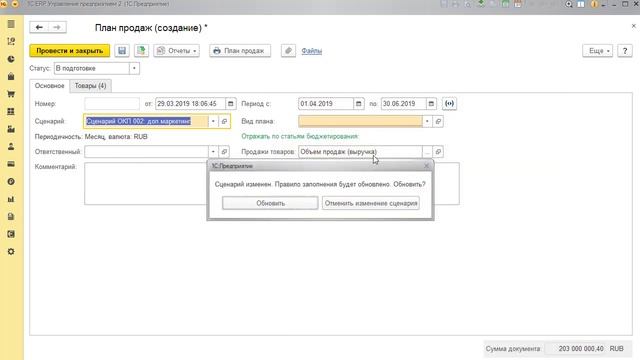Image resolution: width=640 pixels, height=360 pixels.
Task: Open the document reports section in sidebar
Action: point(11,217)
